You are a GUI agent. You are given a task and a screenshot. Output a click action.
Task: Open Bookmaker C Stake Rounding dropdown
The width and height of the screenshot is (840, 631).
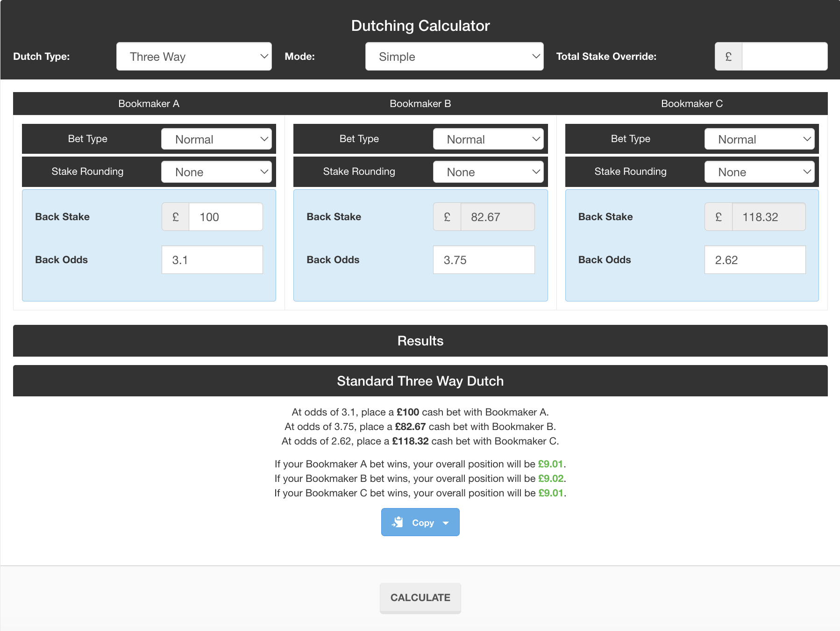(x=759, y=172)
